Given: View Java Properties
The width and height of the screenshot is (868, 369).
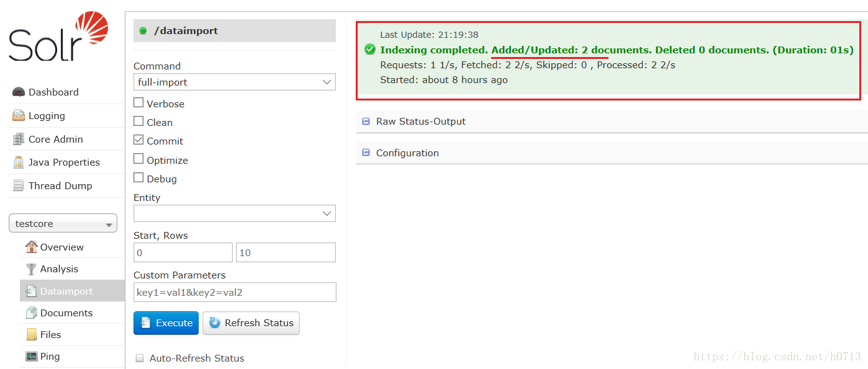Looking at the screenshot, I should (64, 162).
